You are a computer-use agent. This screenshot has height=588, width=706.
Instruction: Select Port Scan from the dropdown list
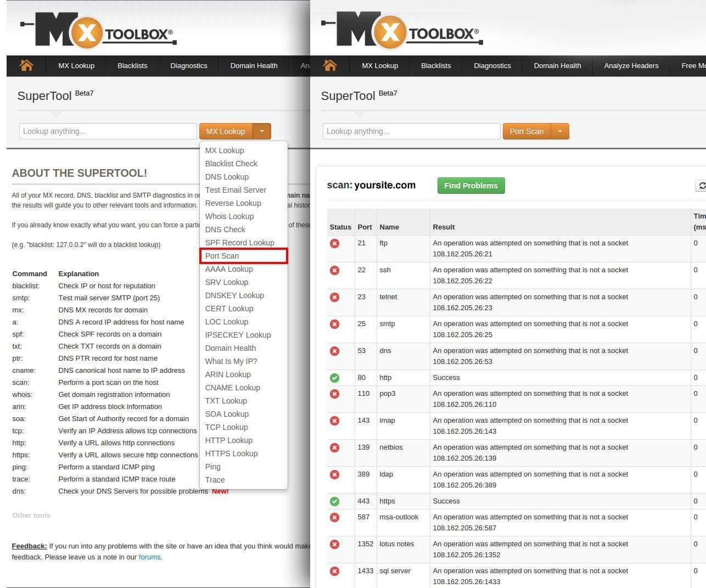[x=243, y=256]
